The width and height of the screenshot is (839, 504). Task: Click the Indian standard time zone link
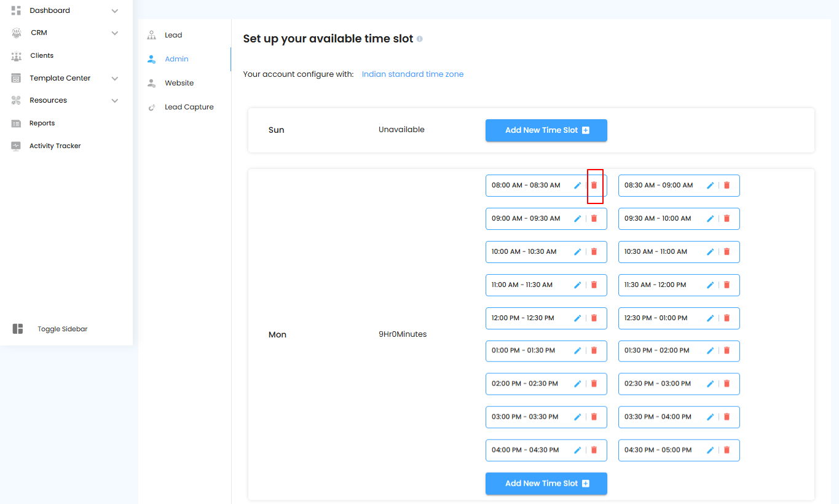(x=412, y=74)
